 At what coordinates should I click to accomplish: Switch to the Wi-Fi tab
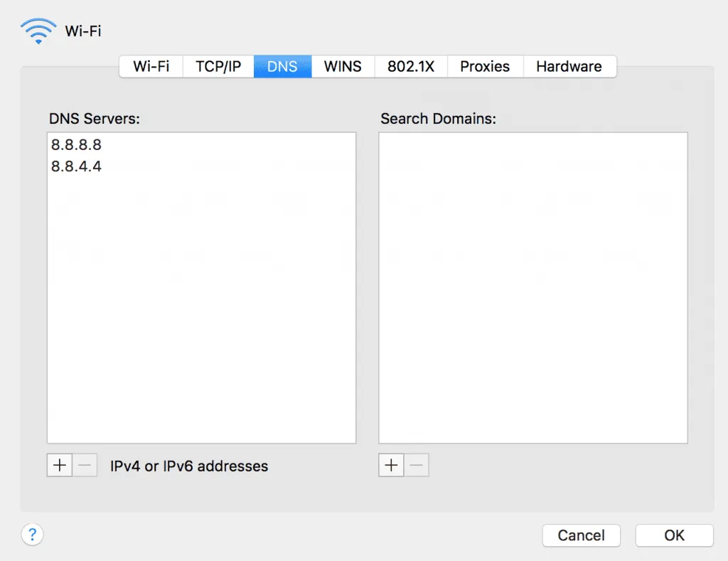click(151, 66)
